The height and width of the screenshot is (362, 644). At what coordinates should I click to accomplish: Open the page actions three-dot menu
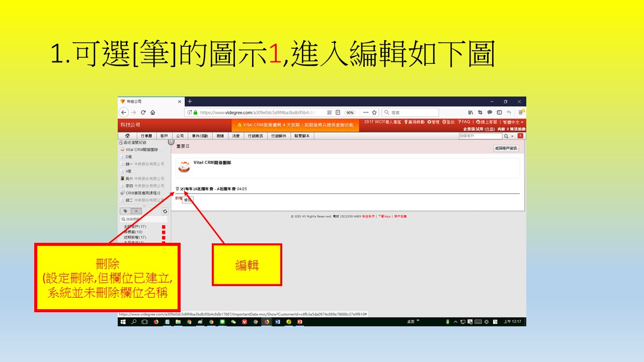[x=366, y=113]
